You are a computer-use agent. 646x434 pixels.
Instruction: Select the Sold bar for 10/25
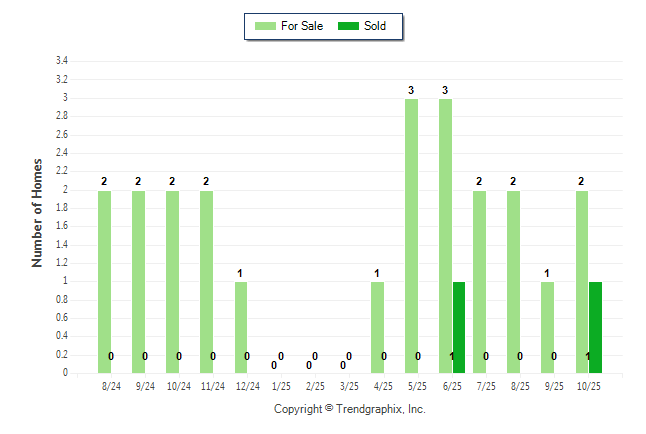[595, 327]
